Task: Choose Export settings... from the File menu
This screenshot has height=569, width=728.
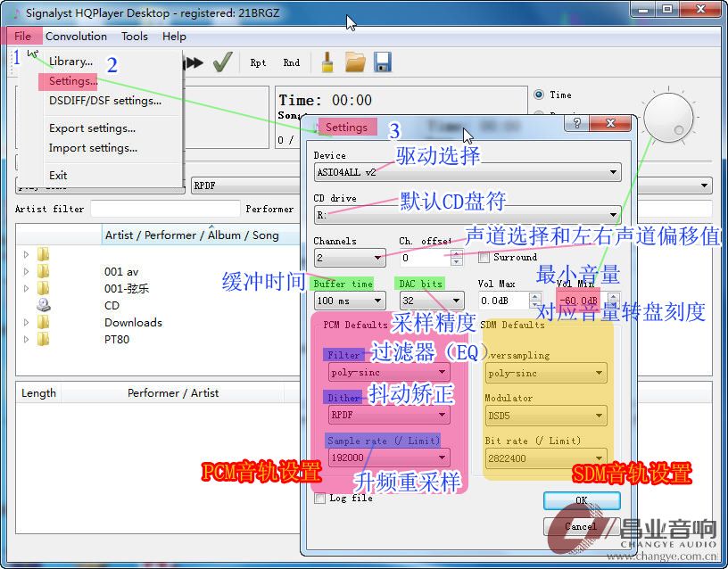Action: 93,128
